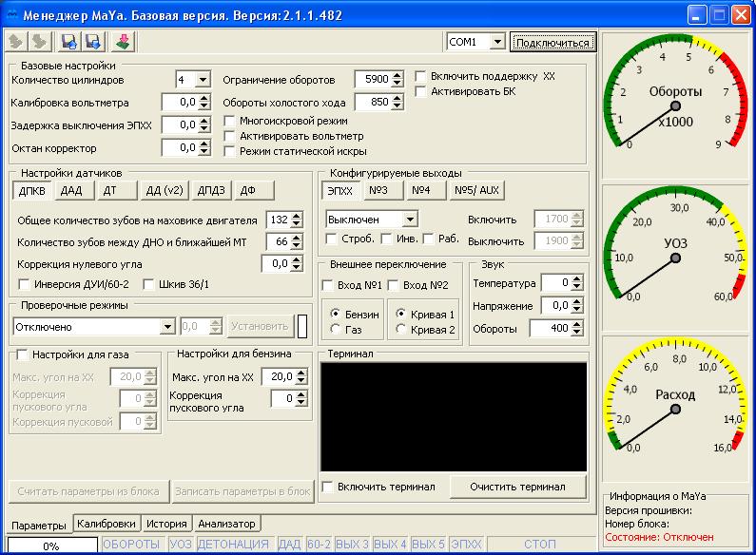756x555 pixels.
Task: Click the floppy disk icon with up arrow
Action: [x=68, y=42]
